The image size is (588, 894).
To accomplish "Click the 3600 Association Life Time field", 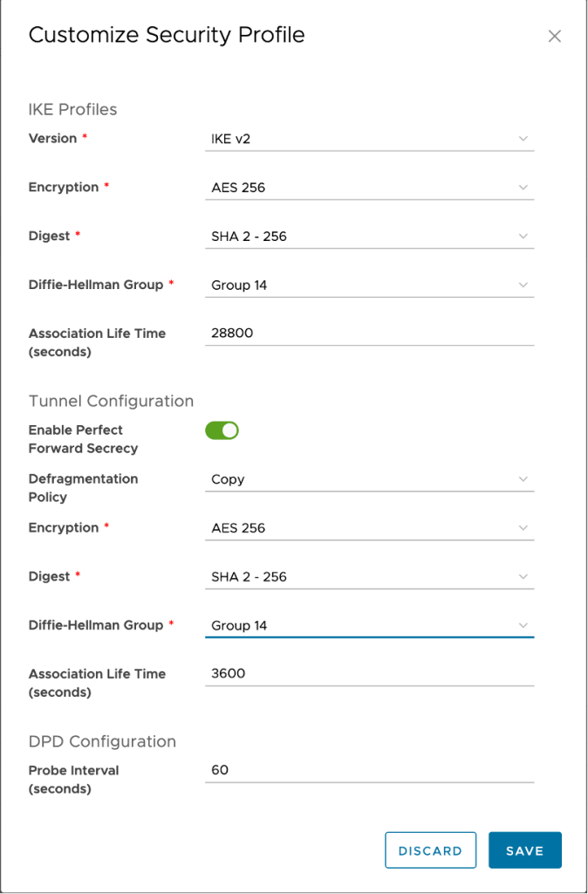I will (x=368, y=674).
